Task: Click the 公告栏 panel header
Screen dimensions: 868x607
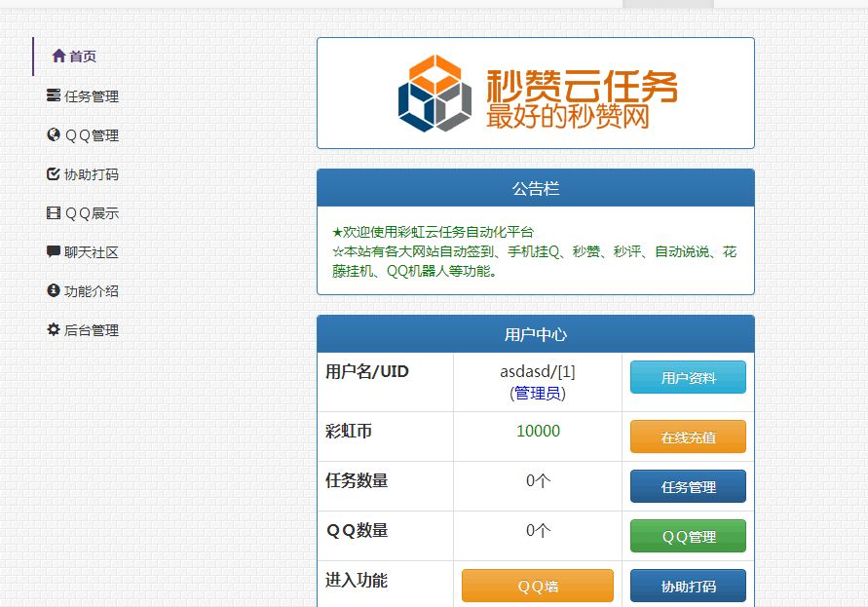Action: pos(536,188)
